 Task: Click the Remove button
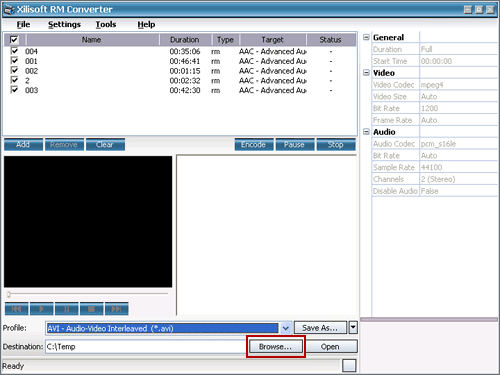(x=64, y=145)
